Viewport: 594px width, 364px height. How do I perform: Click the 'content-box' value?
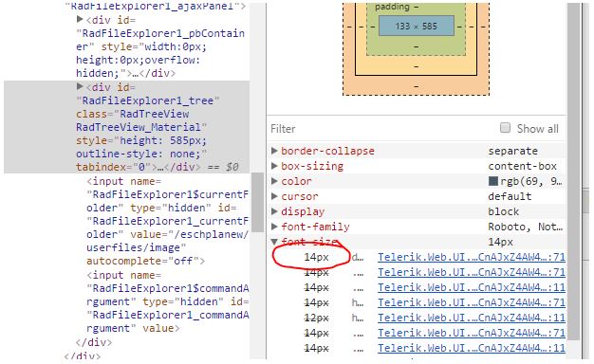coord(522,166)
